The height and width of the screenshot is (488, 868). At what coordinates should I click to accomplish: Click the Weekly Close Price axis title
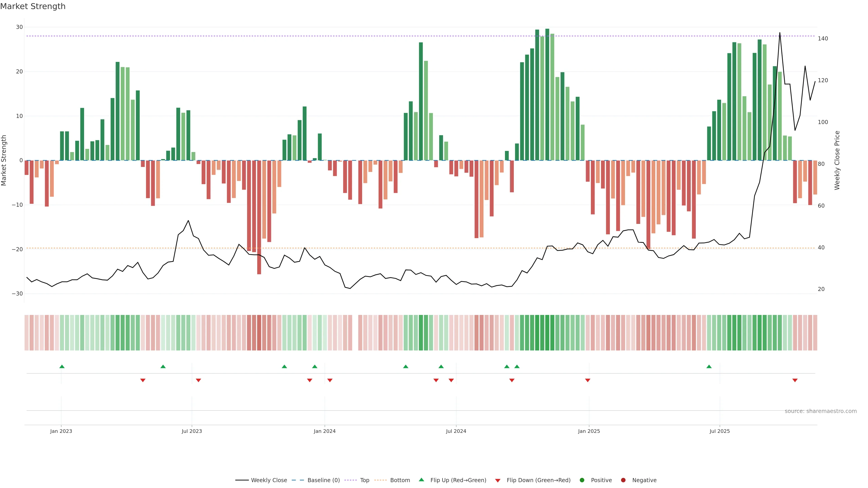coord(837,160)
